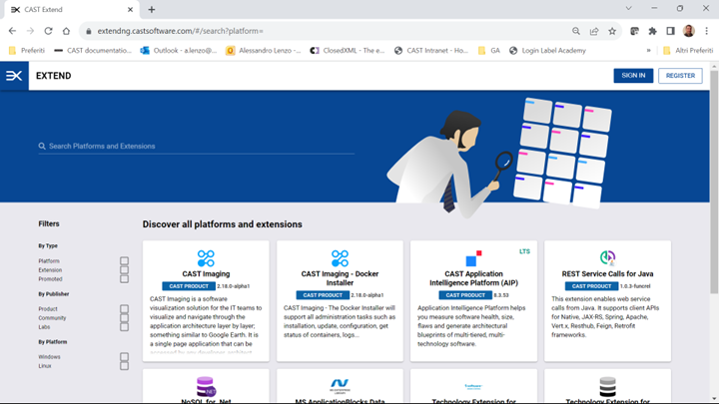
Task: Reload the page
Action: point(48,31)
